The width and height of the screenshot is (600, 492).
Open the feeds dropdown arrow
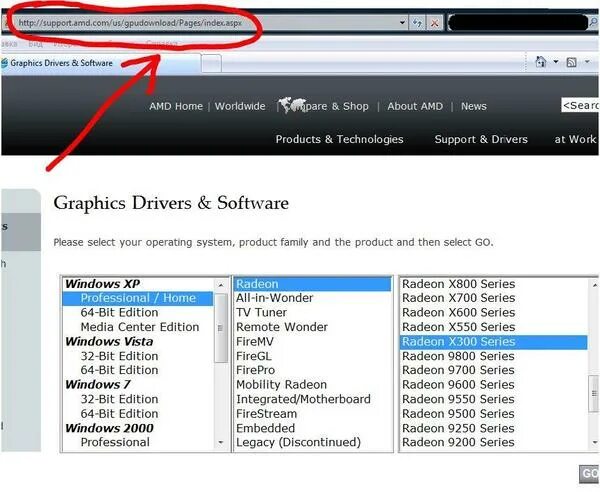(x=587, y=62)
